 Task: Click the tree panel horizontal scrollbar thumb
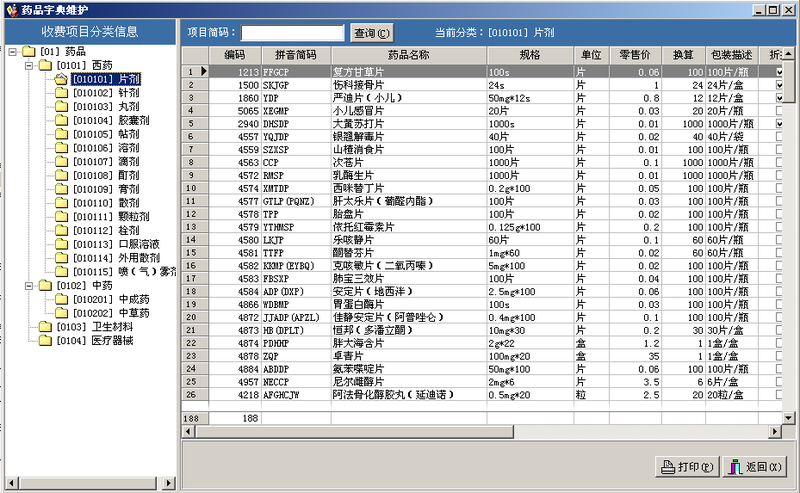(88, 482)
